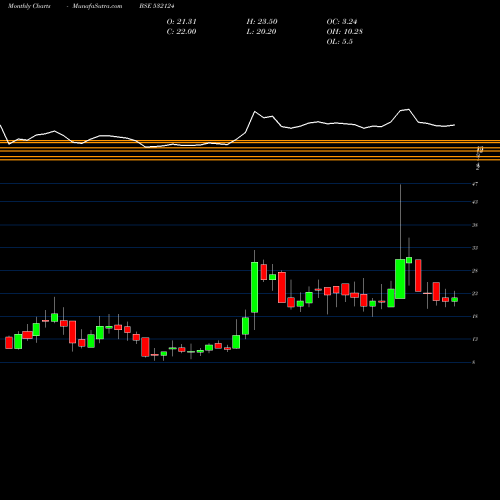Click the low value "L: 20.20"

click(261, 32)
